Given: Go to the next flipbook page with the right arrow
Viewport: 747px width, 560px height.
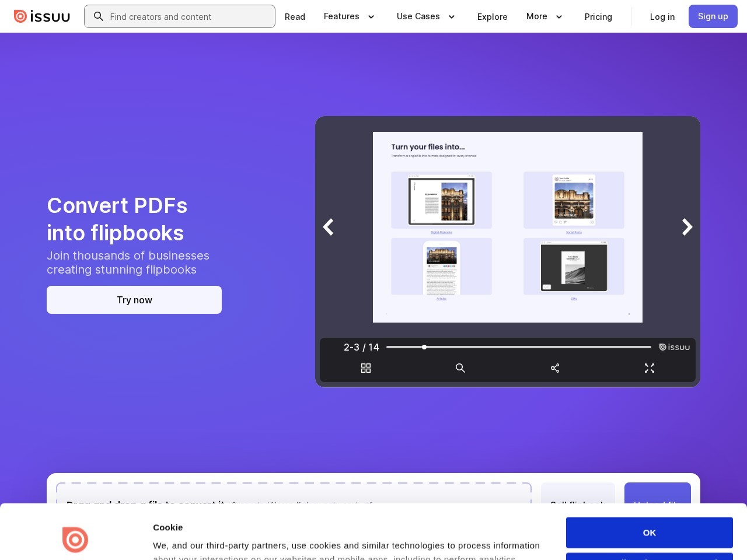Looking at the screenshot, I should pos(687,227).
